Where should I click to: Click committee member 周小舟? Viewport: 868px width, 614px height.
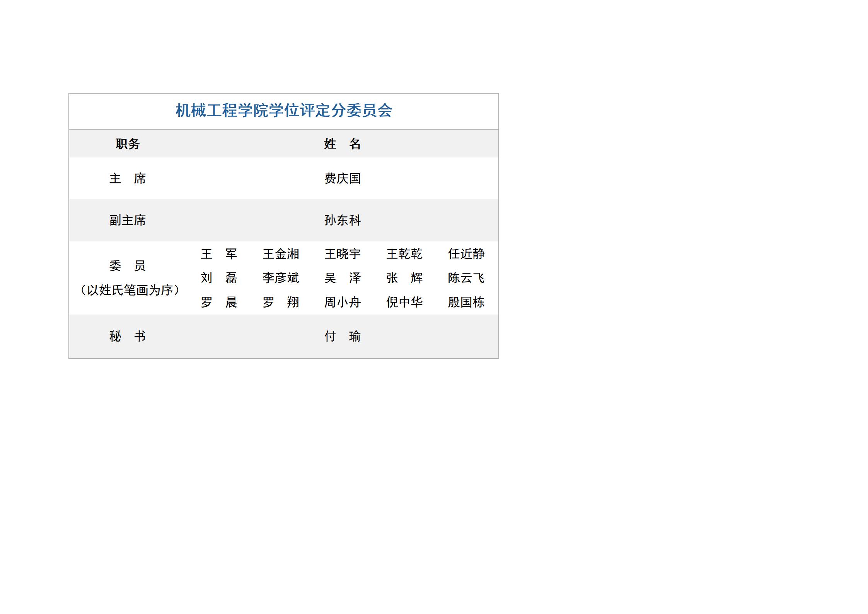[x=342, y=302]
